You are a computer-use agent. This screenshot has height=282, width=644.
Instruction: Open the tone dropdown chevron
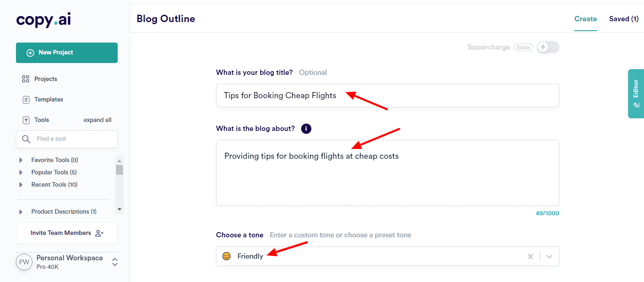[549, 257]
